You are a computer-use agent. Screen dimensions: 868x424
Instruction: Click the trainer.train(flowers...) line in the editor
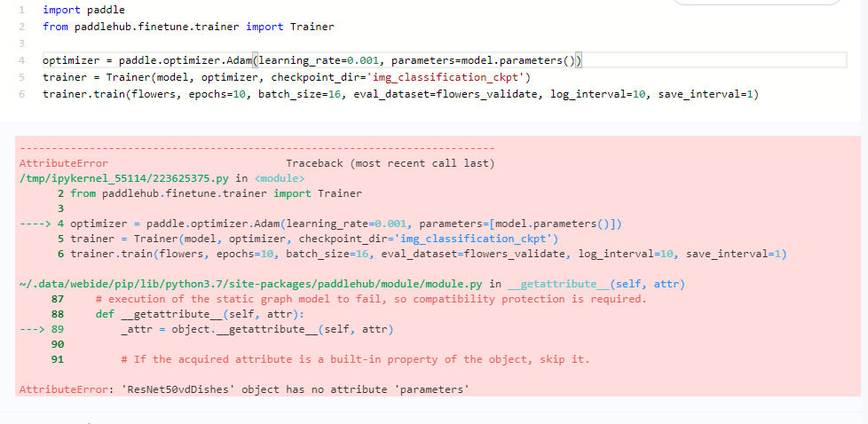(400, 94)
